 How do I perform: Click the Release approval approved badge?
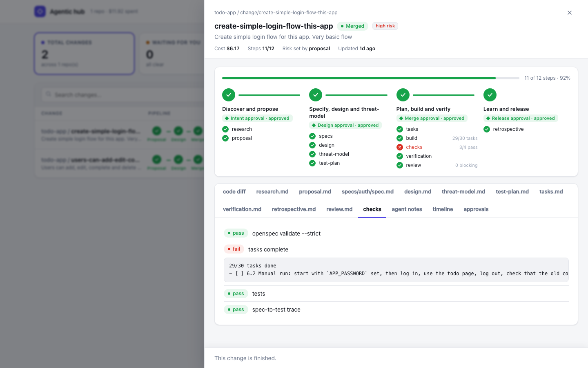tap(521, 118)
